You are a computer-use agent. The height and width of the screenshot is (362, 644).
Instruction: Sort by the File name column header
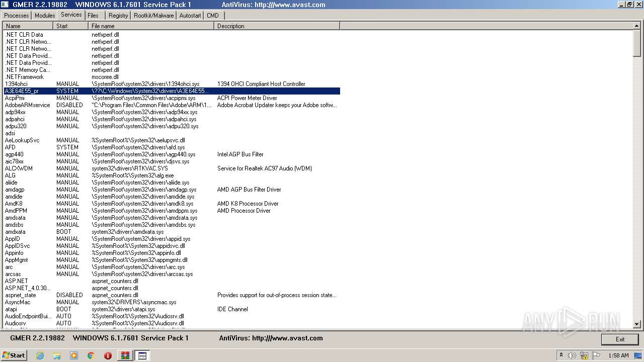pos(151,26)
